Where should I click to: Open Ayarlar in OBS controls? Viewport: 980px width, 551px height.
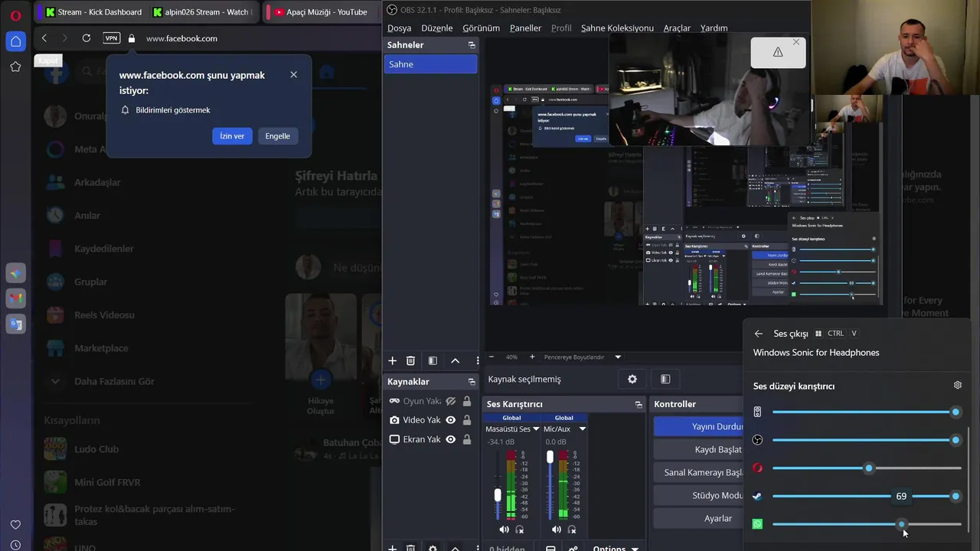[698, 518]
